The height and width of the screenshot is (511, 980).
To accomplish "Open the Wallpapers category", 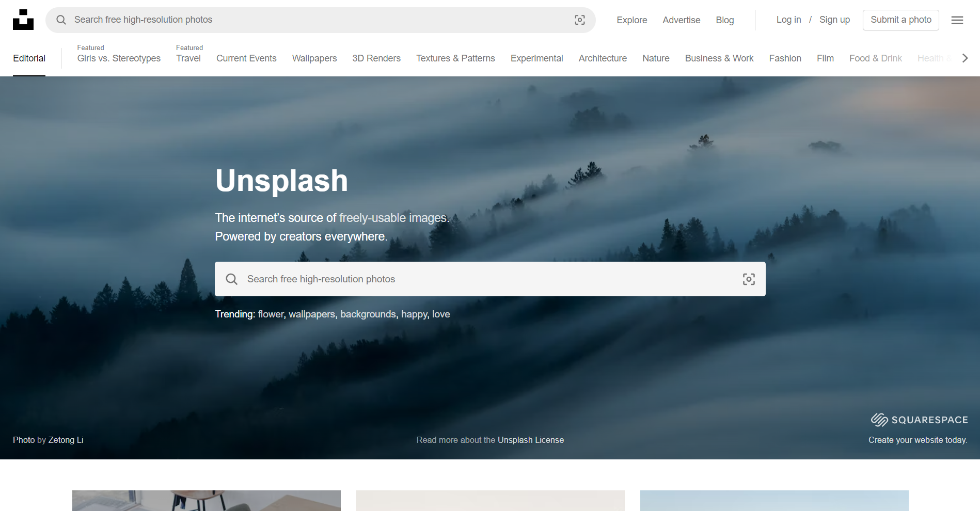I will click(314, 58).
